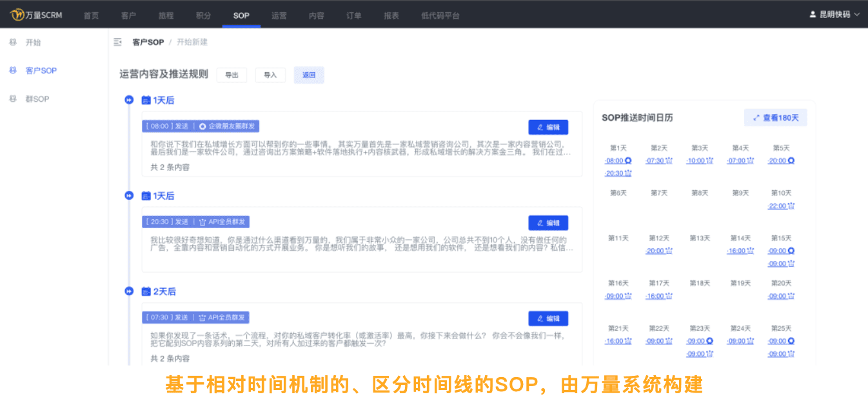Open the 09:00 link under 第22天

pos(659,341)
